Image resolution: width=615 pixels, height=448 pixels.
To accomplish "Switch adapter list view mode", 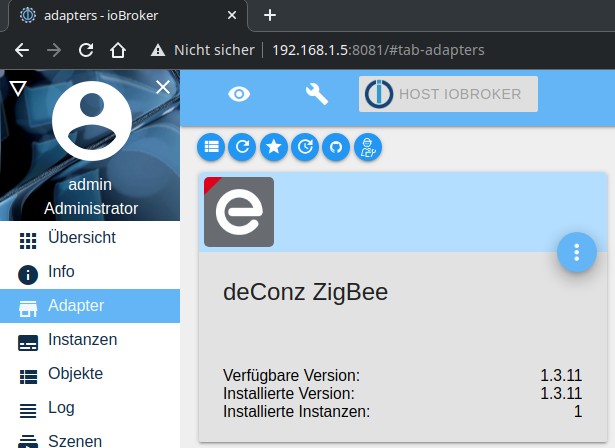I will tap(210, 147).
